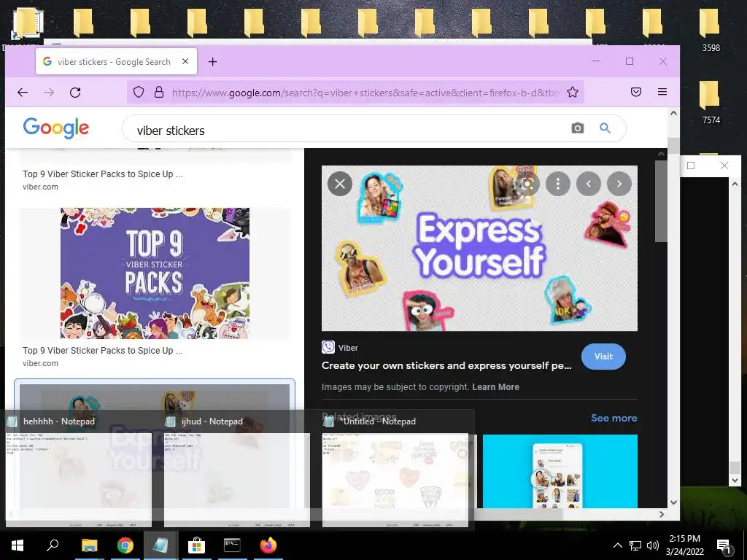This screenshot has width=747, height=560.
Task: Open File Explorer from the taskbar
Action: (89, 545)
